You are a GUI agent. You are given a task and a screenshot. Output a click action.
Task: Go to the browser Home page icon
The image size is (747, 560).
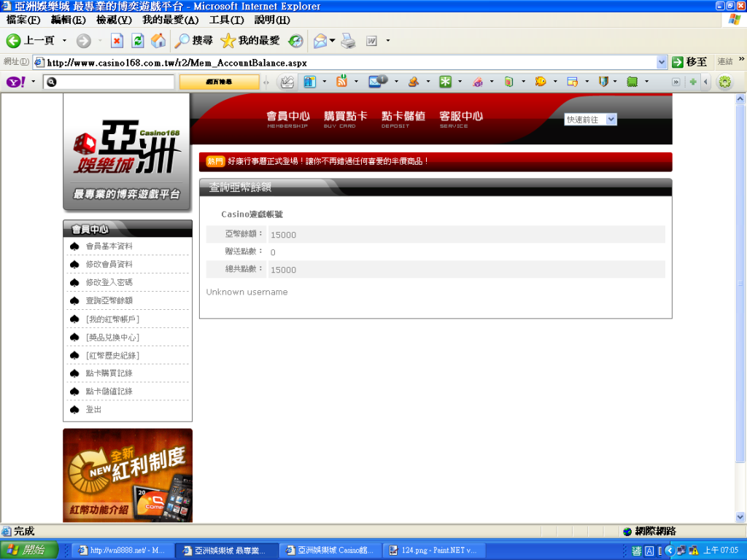point(158,41)
